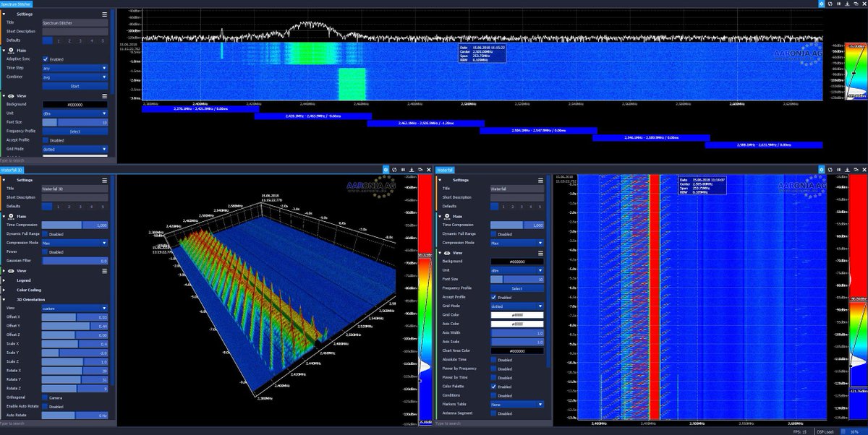The width and height of the screenshot is (868, 435).
Task: Click the 2,378.1MHz - 2,421.9MHz segment bar
Action: [200, 108]
